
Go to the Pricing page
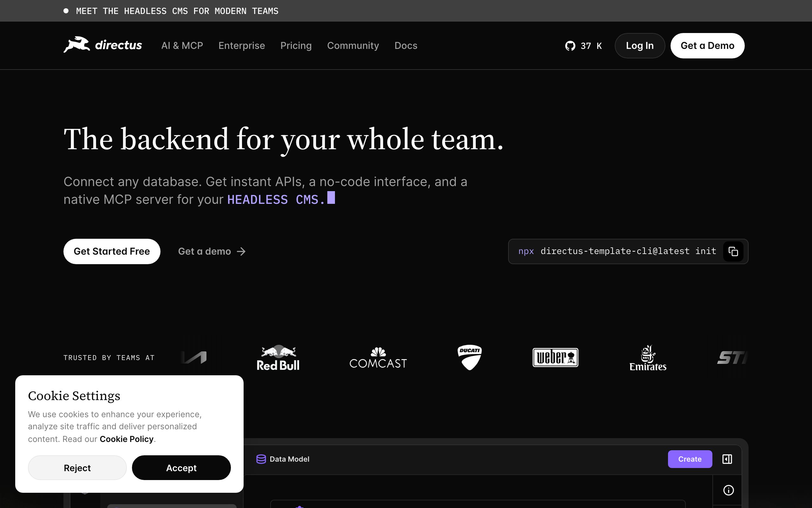pos(296,46)
